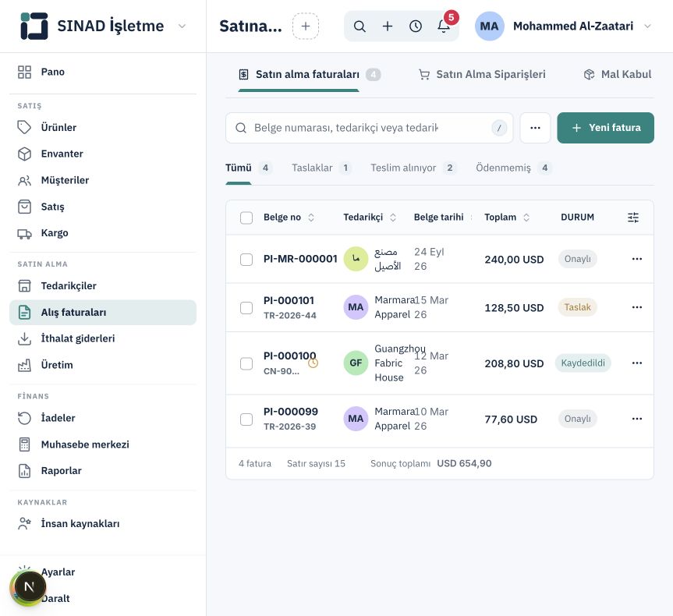
Task: Click the GF supplier avatar
Action: (356, 363)
